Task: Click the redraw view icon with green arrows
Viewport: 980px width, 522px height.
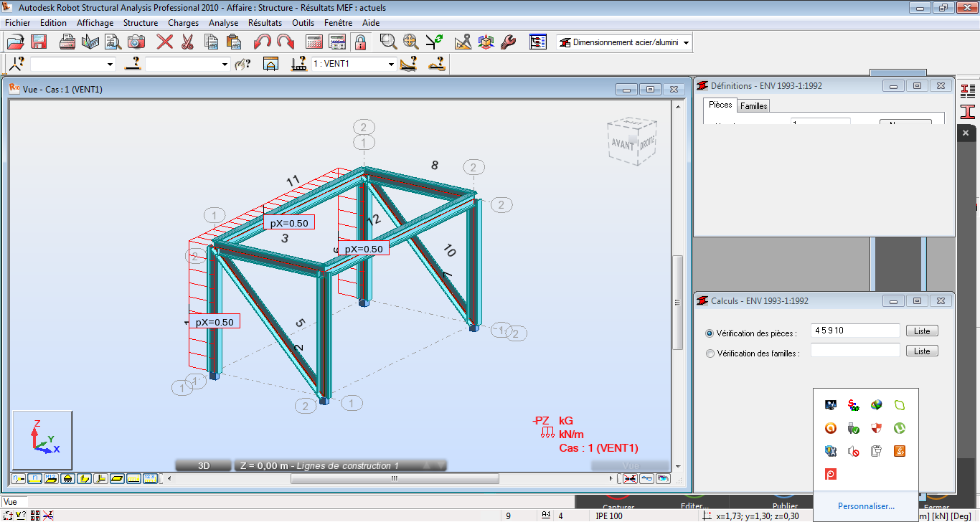Action: pyautogui.click(x=434, y=42)
